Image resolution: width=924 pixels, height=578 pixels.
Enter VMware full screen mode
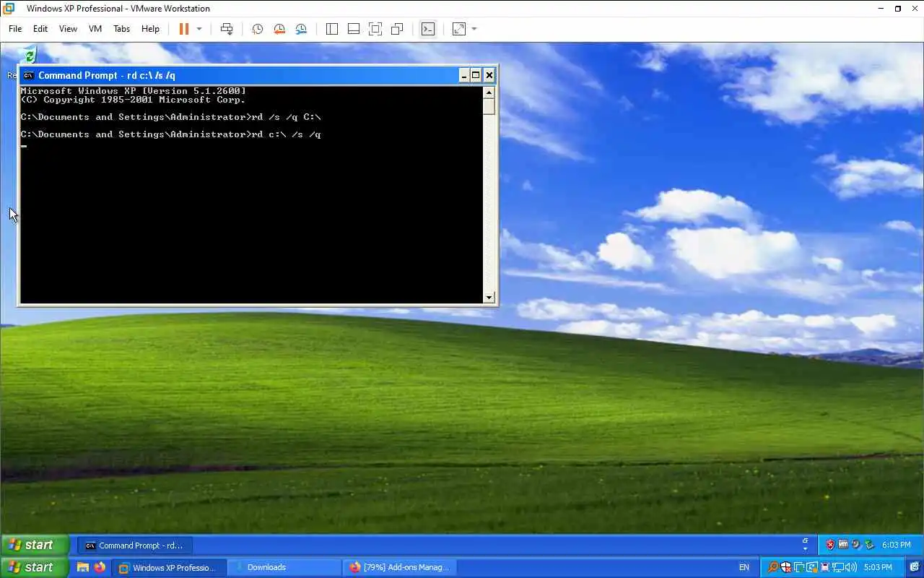(x=375, y=29)
